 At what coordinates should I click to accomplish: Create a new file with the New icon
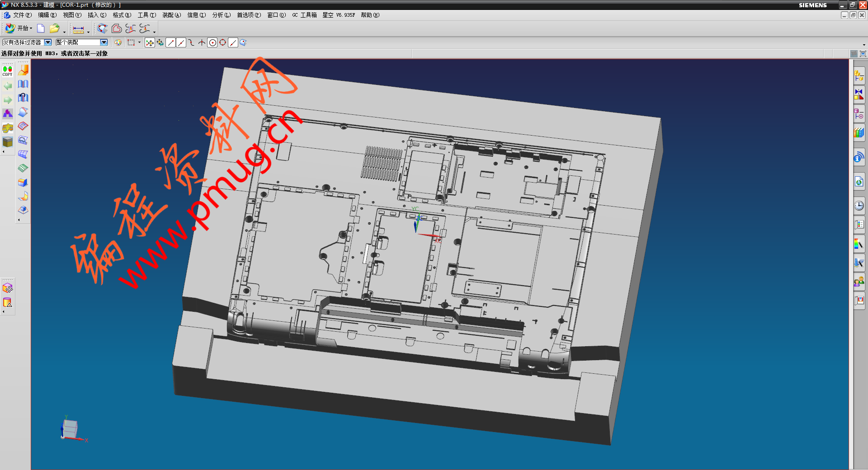click(41, 28)
